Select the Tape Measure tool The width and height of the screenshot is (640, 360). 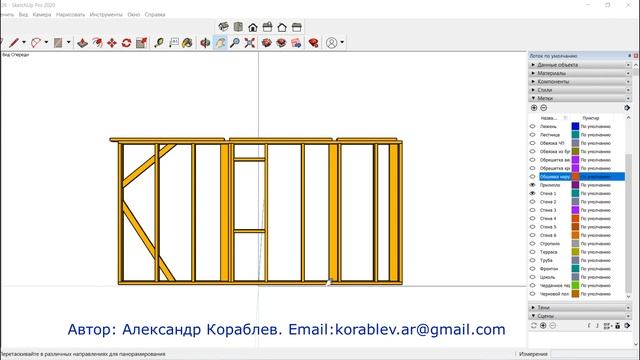pos(159,42)
